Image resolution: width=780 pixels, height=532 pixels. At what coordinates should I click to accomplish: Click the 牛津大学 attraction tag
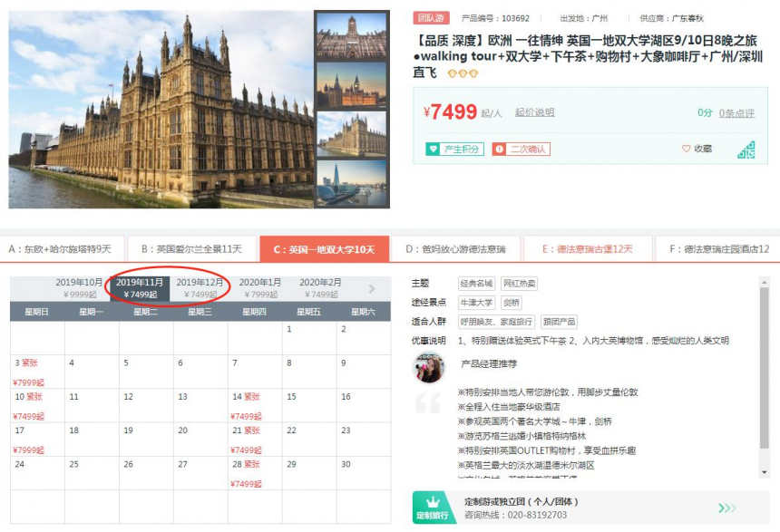point(476,303)
